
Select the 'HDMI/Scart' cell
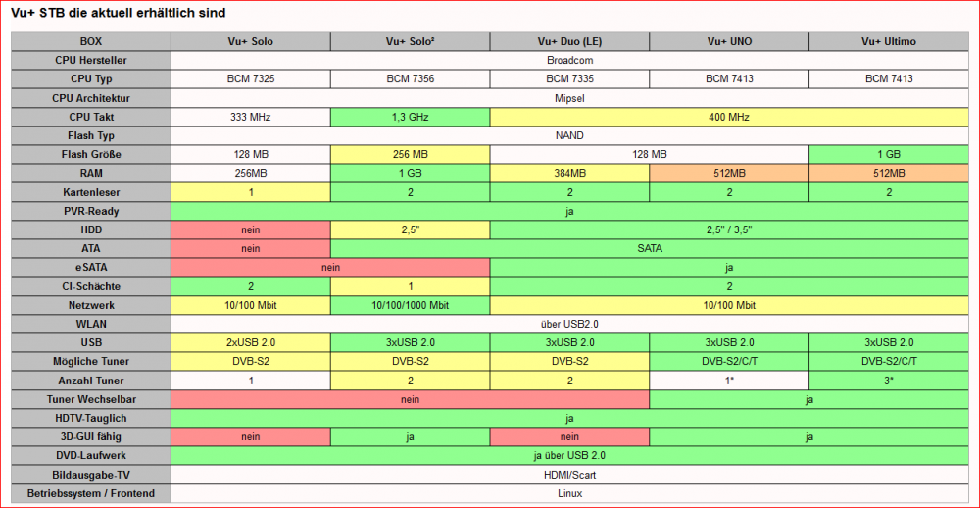click(x=569, y=475)
